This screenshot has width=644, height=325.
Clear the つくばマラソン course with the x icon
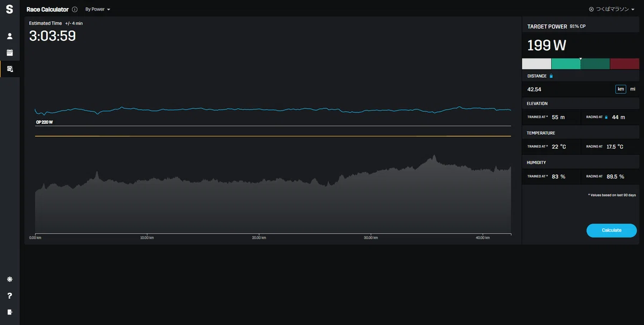(591, 9)
